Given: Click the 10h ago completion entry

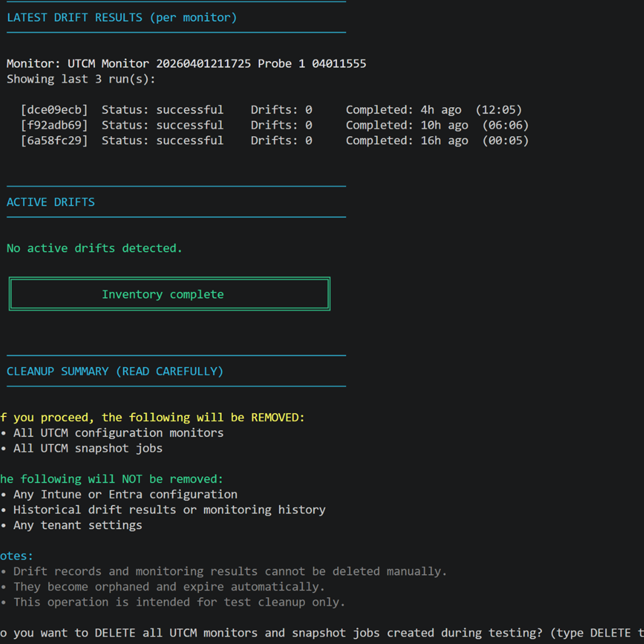Looking at the screenshot, I should tap(444, 125).
